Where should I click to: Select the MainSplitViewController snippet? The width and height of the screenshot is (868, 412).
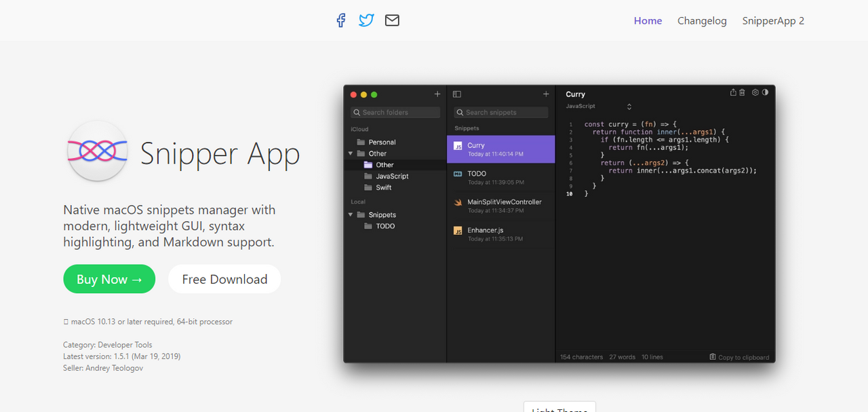[501, 206]
